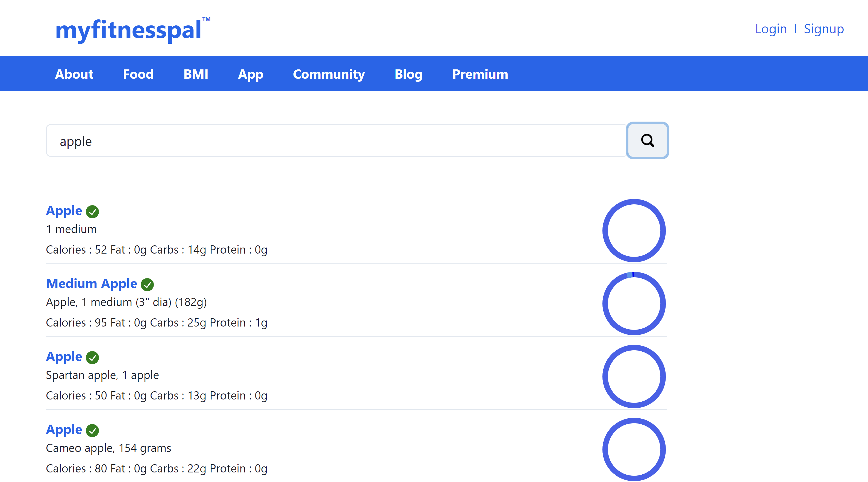Go to the Blog page

coord(408,74)
